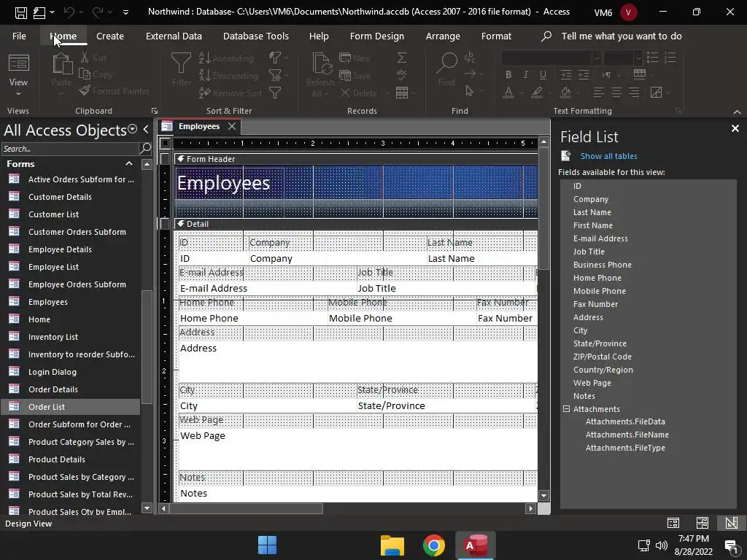The image size is (747, 560).
Task: Click the Save icon in the title bar
Action: (21, 12)
